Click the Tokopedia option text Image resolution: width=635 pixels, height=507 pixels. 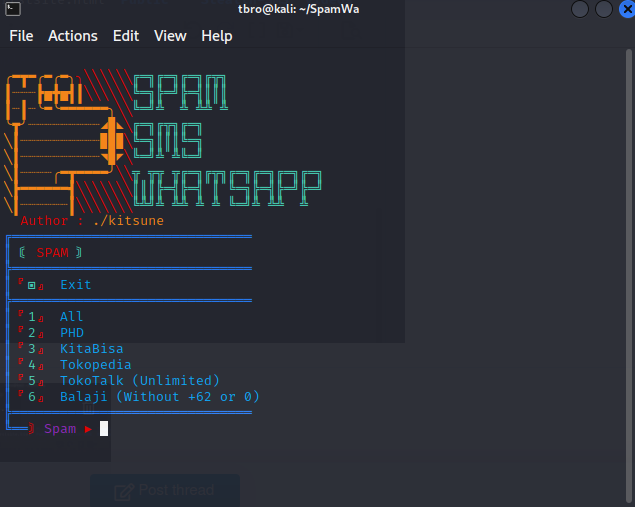[x=96, y=365]
